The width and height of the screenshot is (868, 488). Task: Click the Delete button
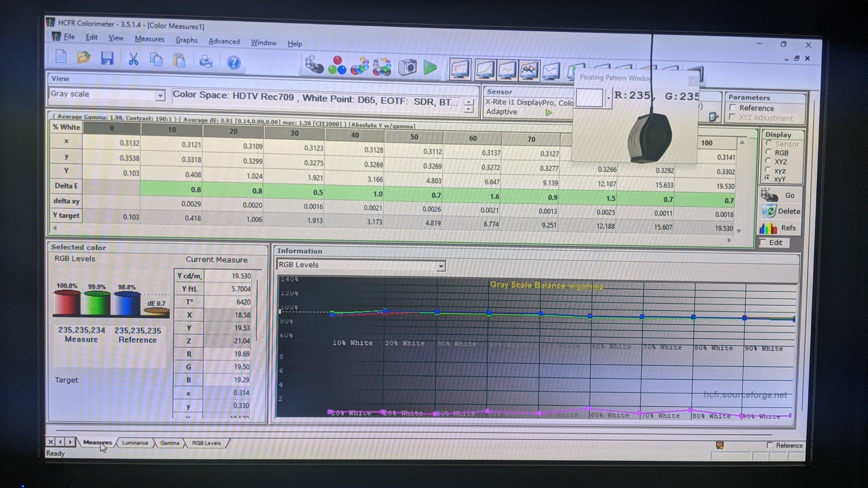click(x=781, y=211)
